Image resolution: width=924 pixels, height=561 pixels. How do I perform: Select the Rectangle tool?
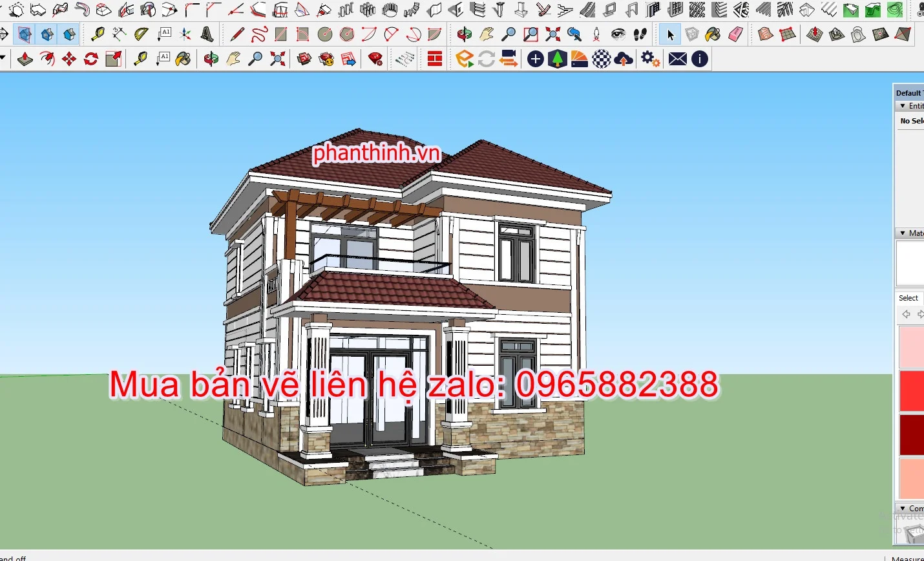point(281,34)
